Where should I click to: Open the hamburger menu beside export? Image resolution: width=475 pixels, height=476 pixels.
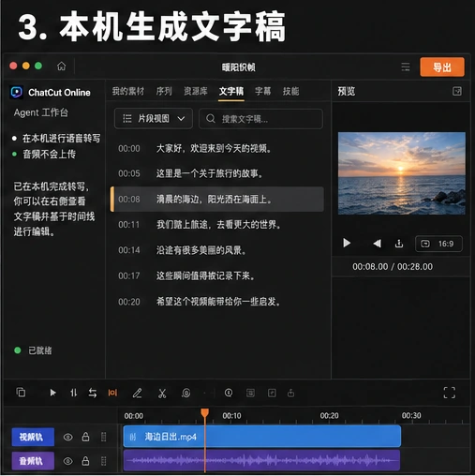click(x=406, y=67)
